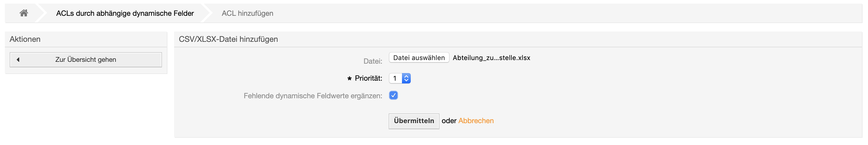Click the back arrow icon beside Zur Übersicht
Screen dimensions: 868x145
coord(18,60)
